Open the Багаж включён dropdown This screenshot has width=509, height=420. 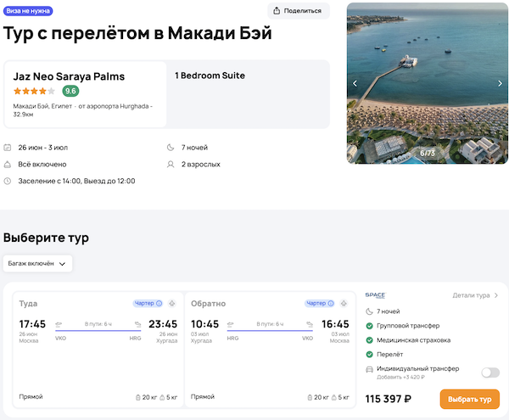(37, 264)
